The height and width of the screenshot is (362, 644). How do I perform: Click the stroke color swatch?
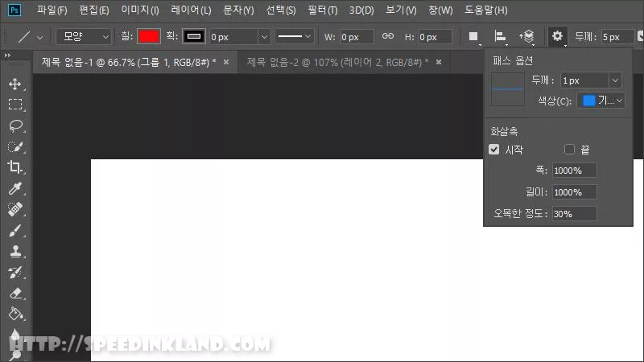coord(194,36)
